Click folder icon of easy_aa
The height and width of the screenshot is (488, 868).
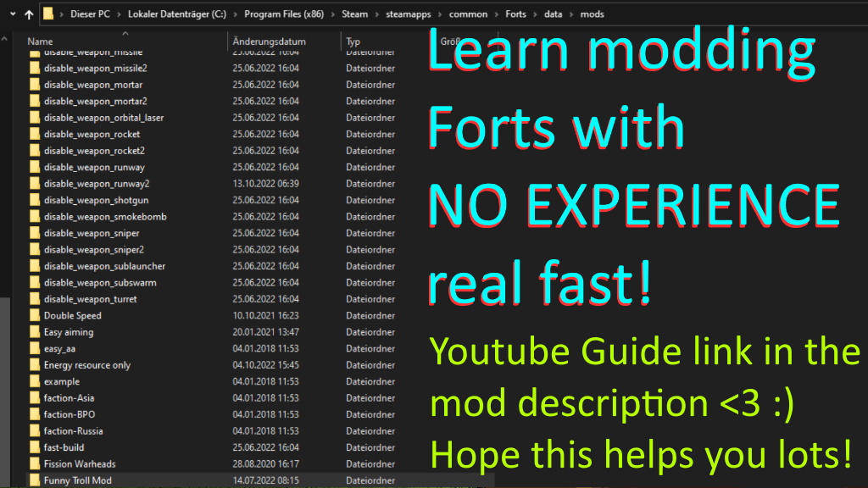pyautogui.click(x=34, y=348)
